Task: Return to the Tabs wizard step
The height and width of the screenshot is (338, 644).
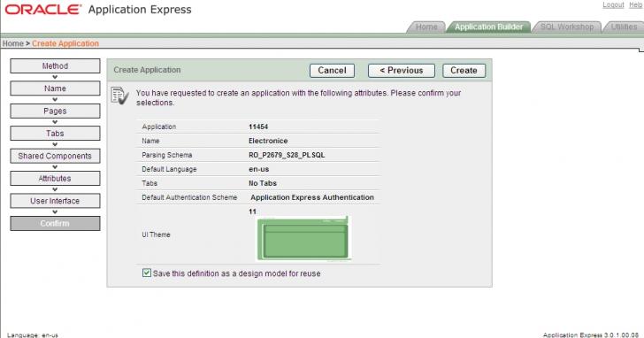Action: click(55, 134)
